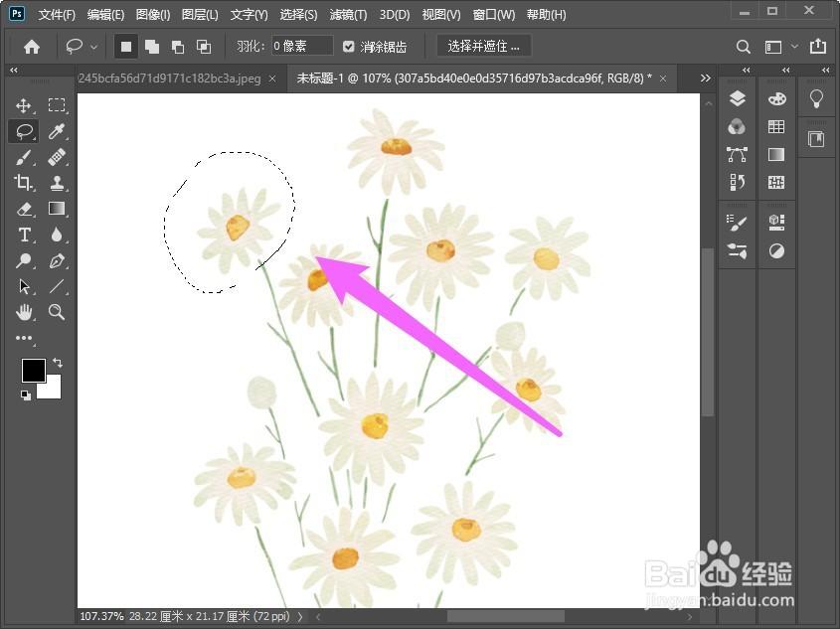840x629 pixels.
Task: Open the Brush Settings panel icon
Action: 738,223
